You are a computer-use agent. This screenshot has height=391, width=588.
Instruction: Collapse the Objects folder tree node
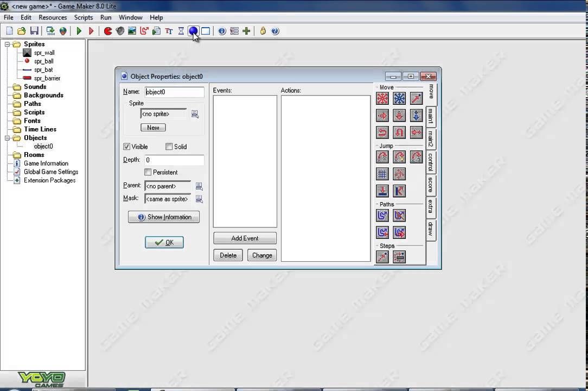pos(7,138)
